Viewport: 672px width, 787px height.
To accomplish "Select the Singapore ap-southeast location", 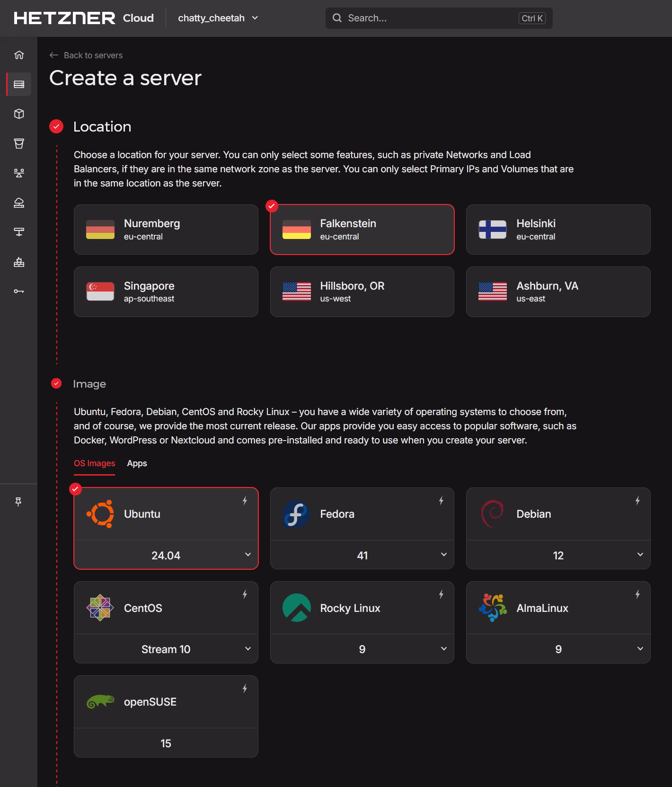I will click(166, 292).
